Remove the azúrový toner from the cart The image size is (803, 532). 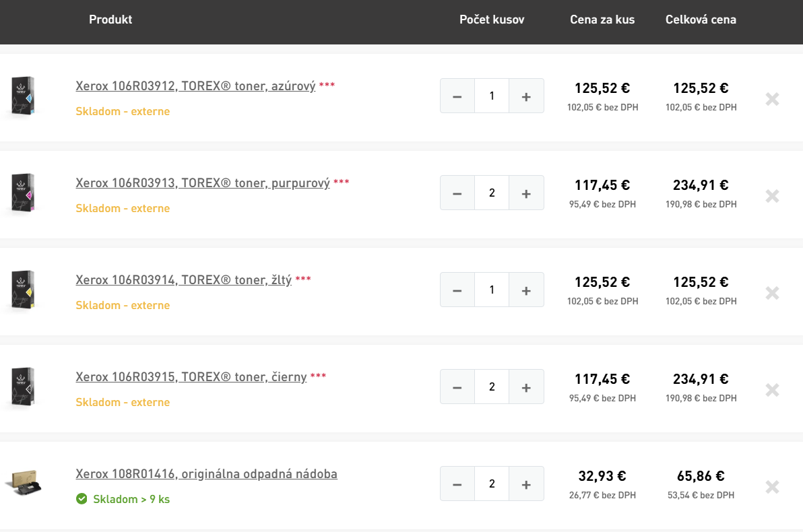(x=772, y=99)
